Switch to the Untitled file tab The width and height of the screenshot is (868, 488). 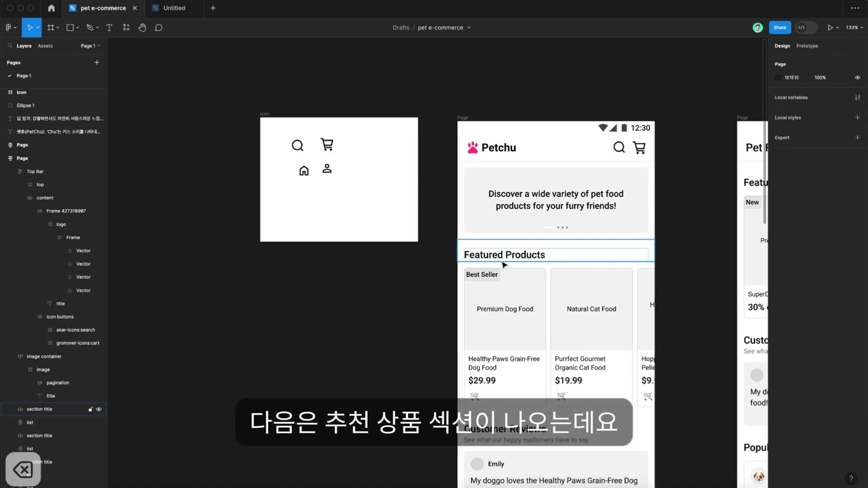pos(174,8)
